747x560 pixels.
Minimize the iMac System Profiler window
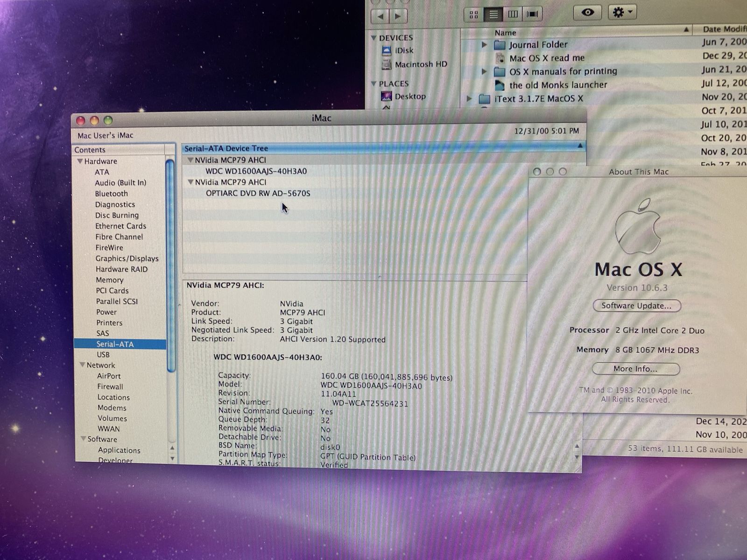94,120
